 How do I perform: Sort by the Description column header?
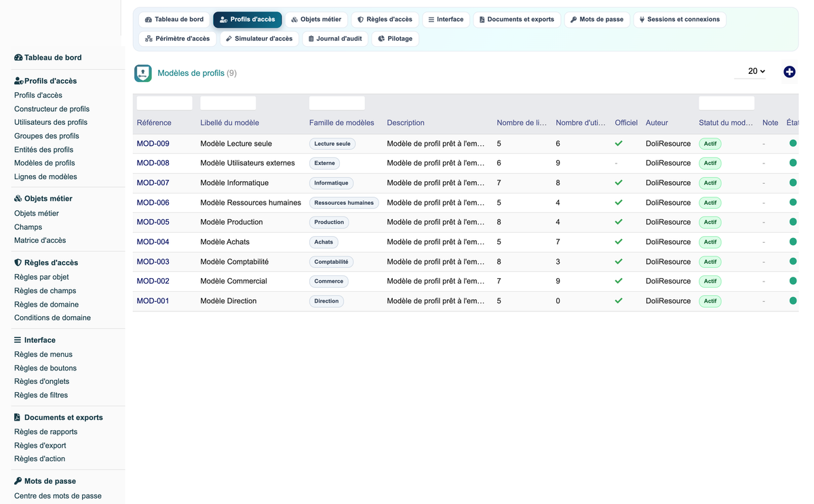[406, 123]
